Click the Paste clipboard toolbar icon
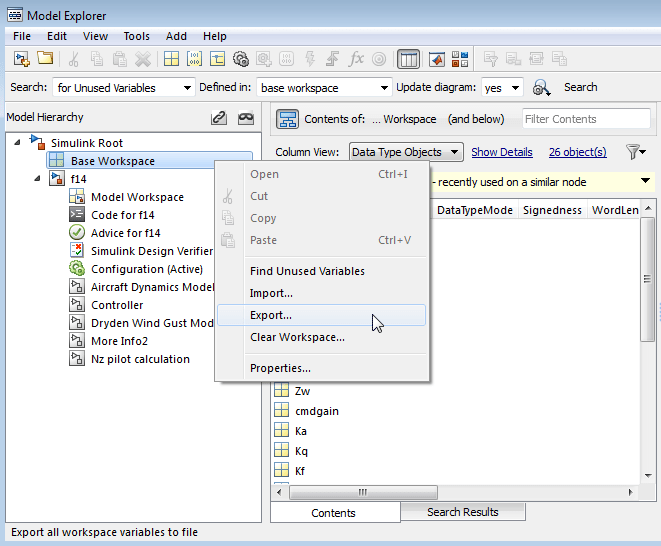This screenshot has height=546, width=661. click(120, 59)
